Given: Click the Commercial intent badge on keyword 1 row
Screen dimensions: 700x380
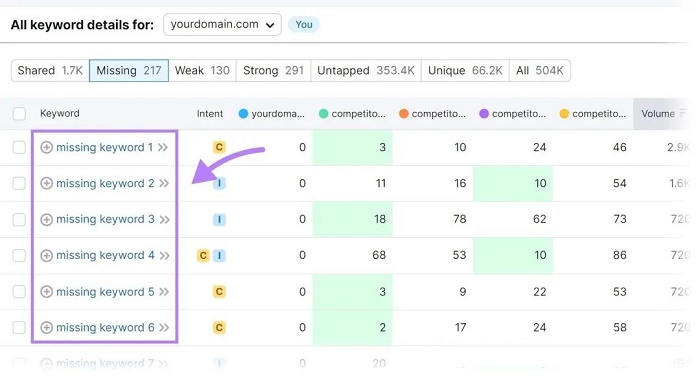Looking at the screenshot, I should [219, 147].
